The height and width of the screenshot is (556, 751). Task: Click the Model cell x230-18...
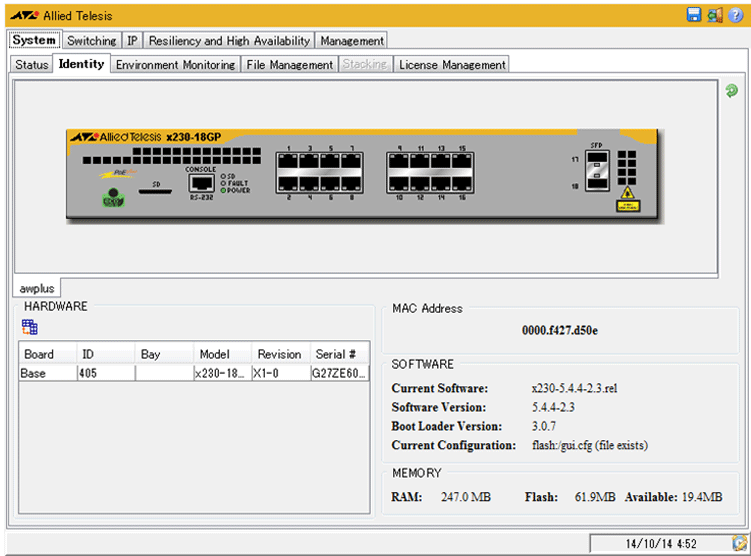click(223, 373)
